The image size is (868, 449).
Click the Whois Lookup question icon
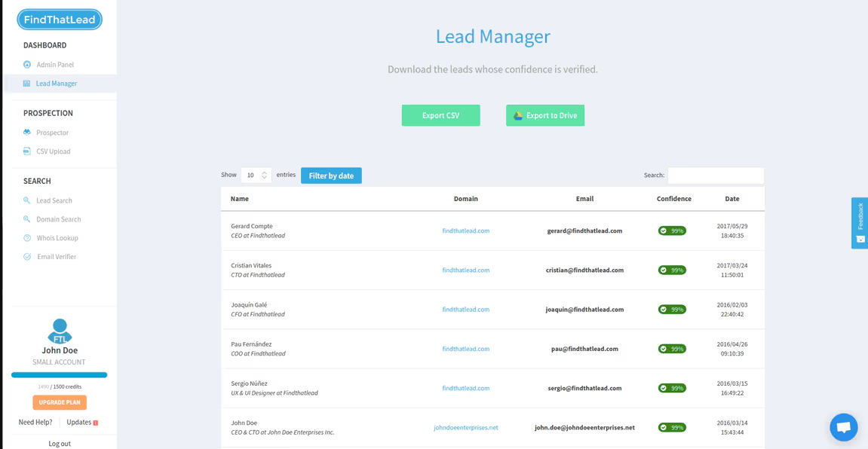coord(26,238)
